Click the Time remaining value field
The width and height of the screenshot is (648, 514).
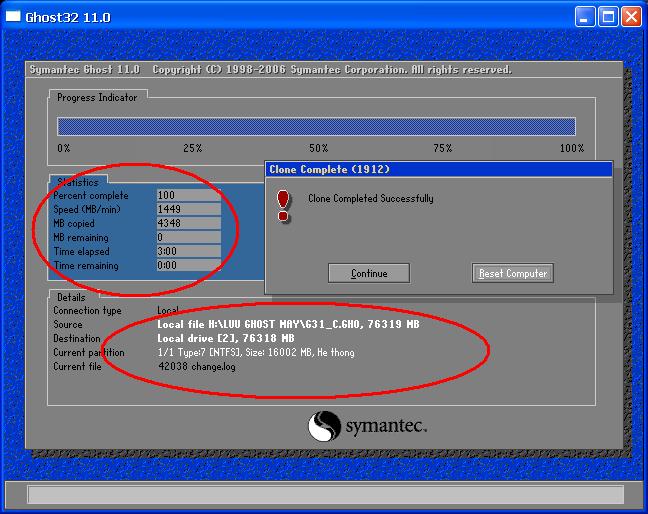(x=188, y=266)
